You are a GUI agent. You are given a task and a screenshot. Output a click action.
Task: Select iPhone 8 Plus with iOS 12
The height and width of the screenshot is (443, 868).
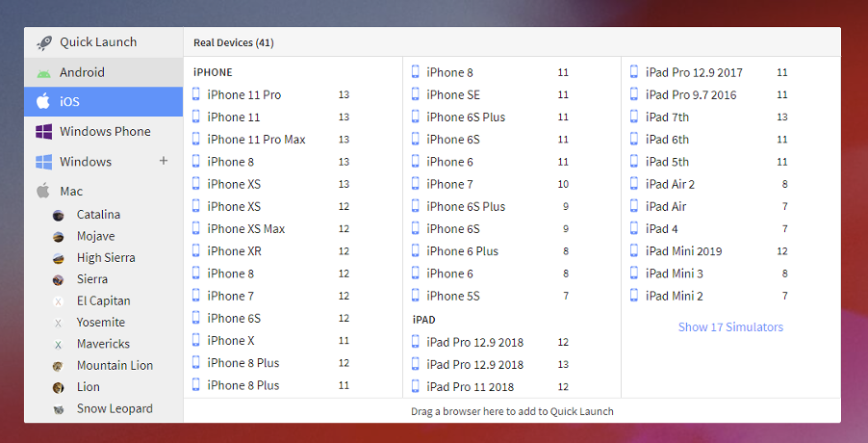tap(271, 363)
